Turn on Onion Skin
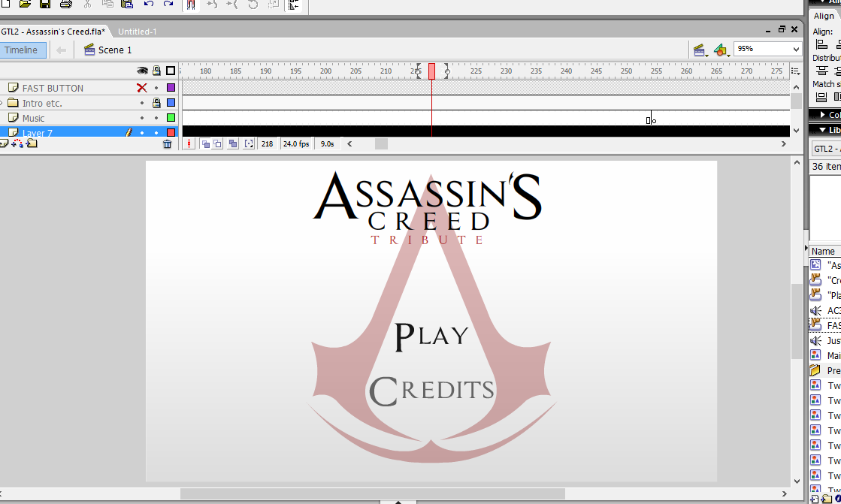Image resolution: width=841 pixels, height=504 pixels. click(205, 143)
